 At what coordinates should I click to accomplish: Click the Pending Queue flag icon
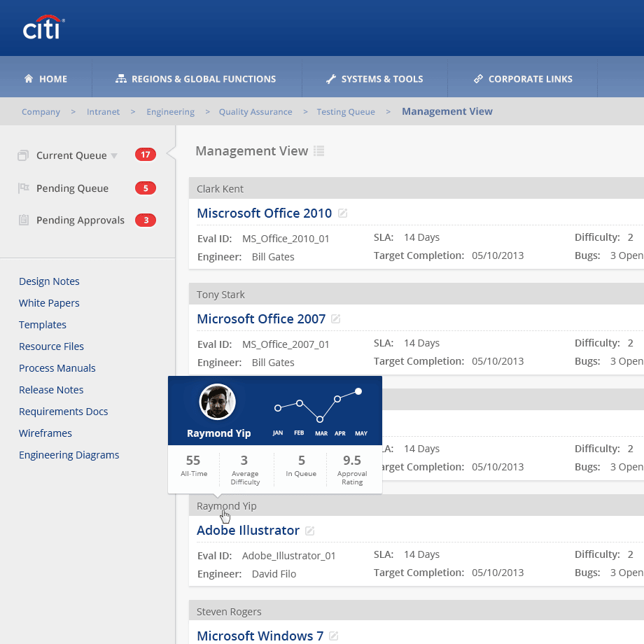coord(23,188)
